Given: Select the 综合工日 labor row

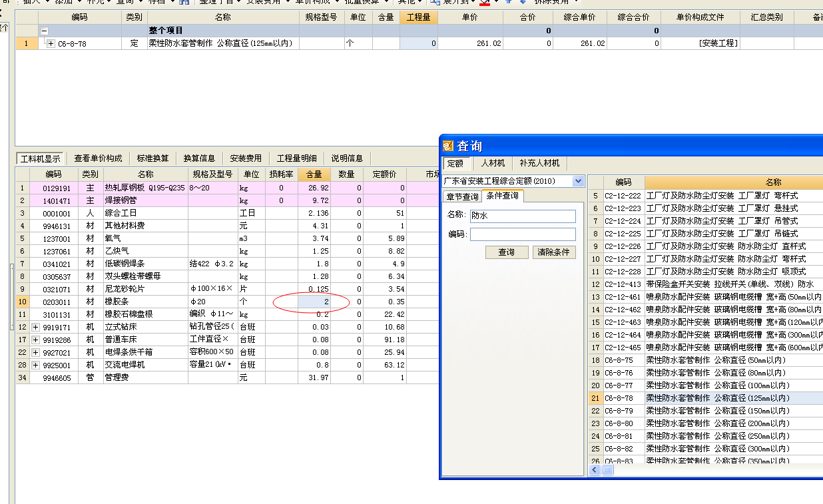Looking at the screenshot, I should pyautogui.click(x=226, y=213).
